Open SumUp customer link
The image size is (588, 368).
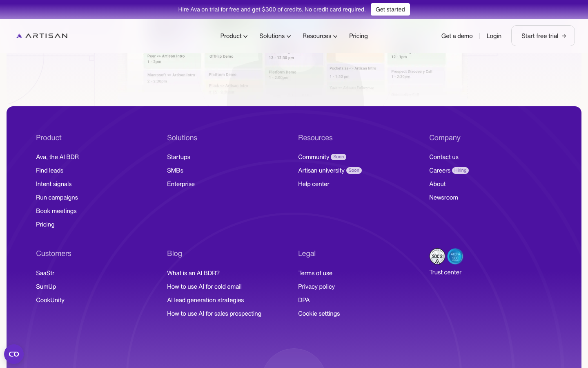pyautogui.click(x=46, y=287)
